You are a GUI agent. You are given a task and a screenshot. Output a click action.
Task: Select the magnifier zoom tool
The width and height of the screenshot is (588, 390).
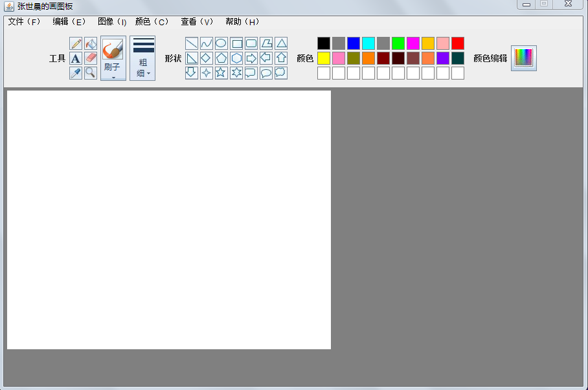coord(91,73)
